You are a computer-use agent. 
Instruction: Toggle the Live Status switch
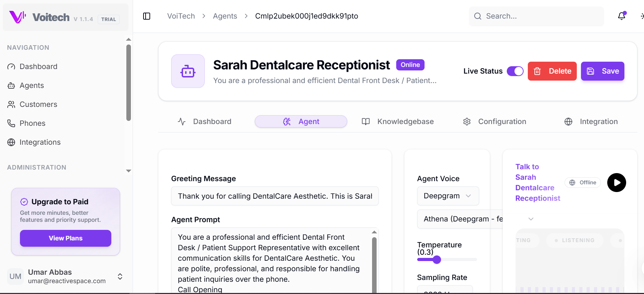pos(515,71)
